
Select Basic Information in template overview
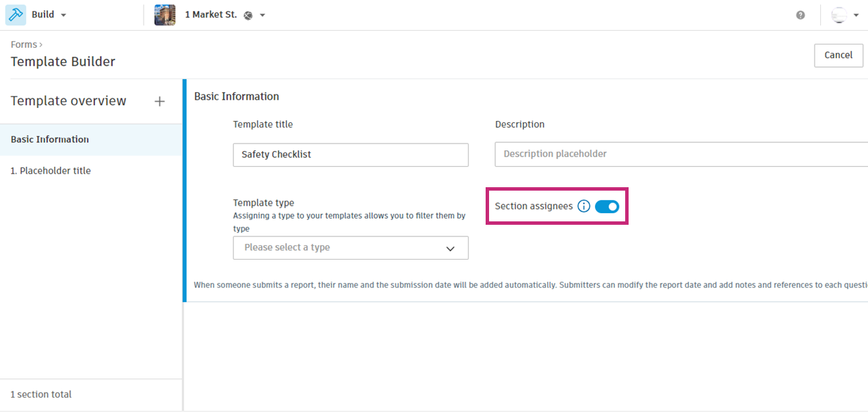50,139
